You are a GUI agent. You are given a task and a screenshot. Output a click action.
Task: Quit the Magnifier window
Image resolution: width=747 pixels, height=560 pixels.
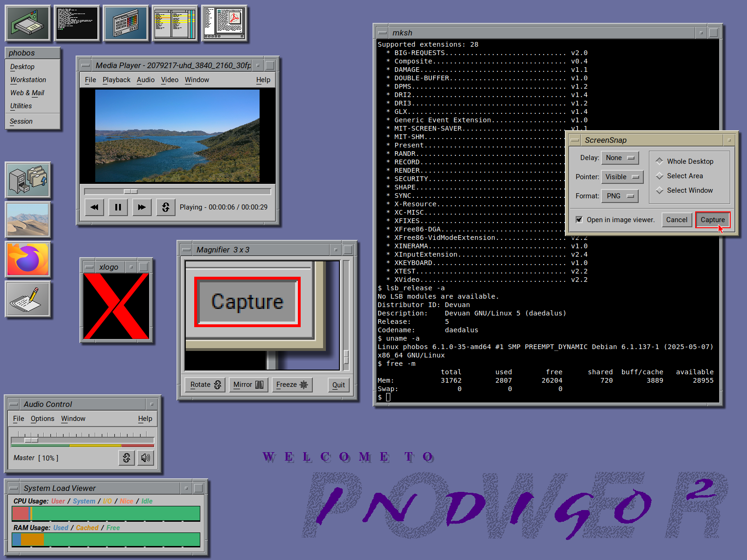[338, 385]
